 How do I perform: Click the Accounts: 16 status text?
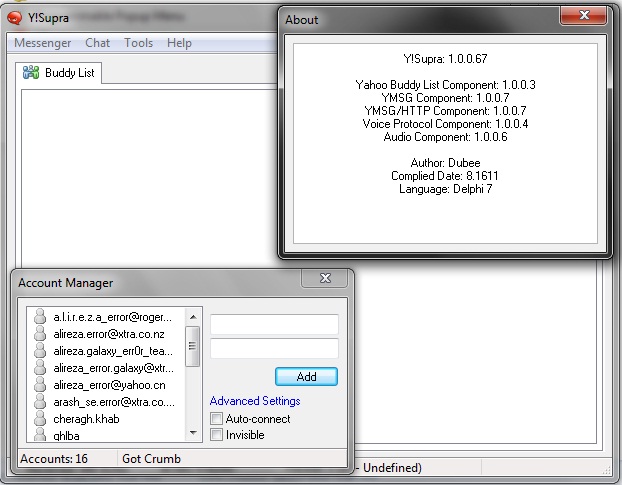pos(54,458)
